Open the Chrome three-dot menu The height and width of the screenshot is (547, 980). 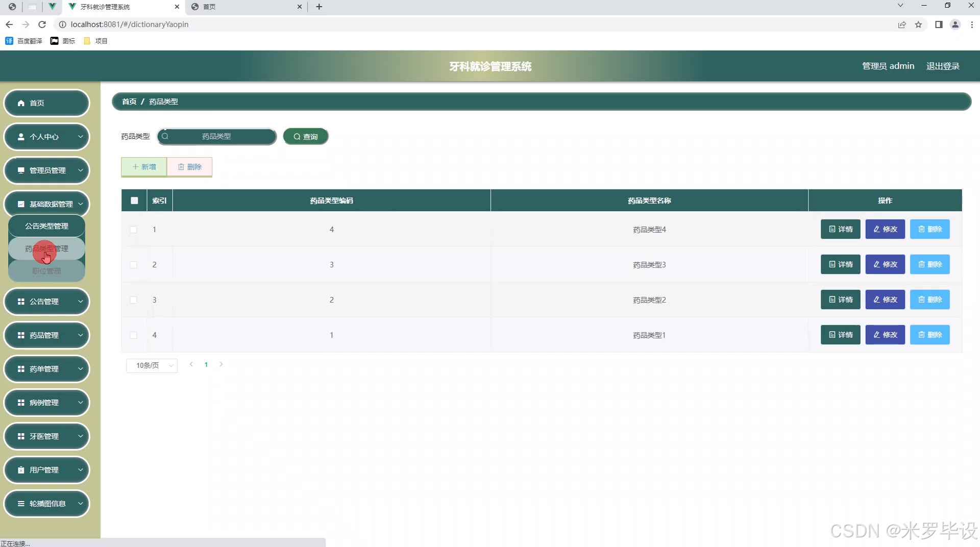972,24
